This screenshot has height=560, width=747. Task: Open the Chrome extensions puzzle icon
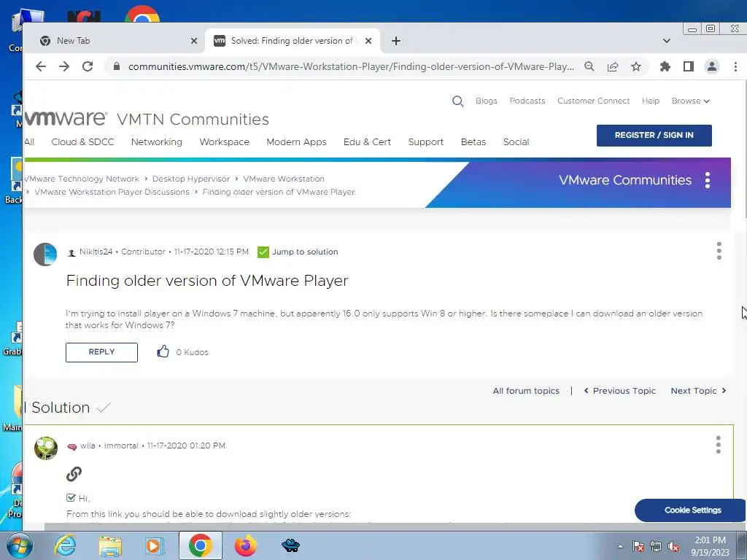(x=665, y=66)
